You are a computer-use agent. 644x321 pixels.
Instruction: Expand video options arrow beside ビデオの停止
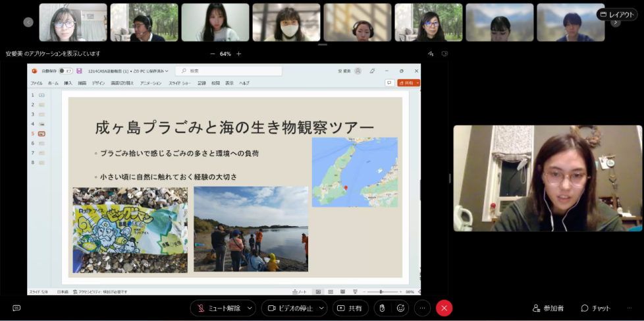tap(321, 308)
